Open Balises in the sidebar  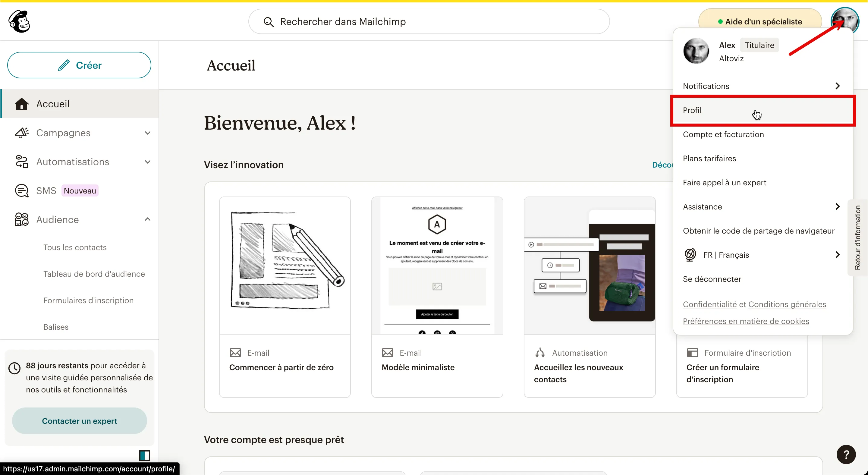[x=56, y=327]
